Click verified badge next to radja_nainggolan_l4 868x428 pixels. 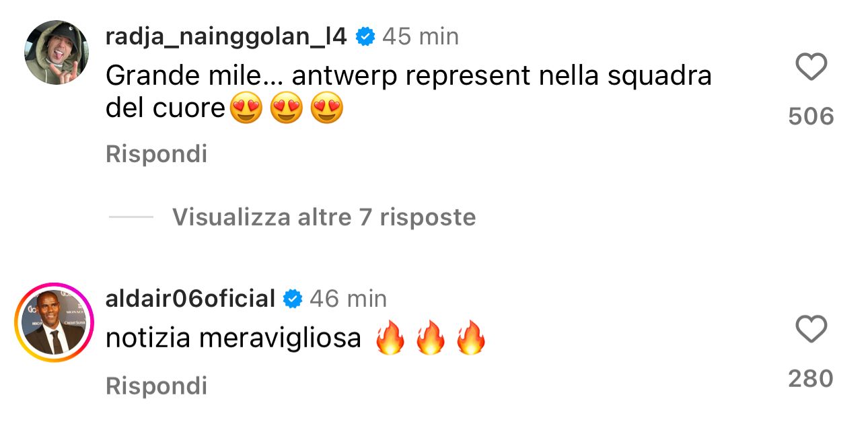[365, 36]
